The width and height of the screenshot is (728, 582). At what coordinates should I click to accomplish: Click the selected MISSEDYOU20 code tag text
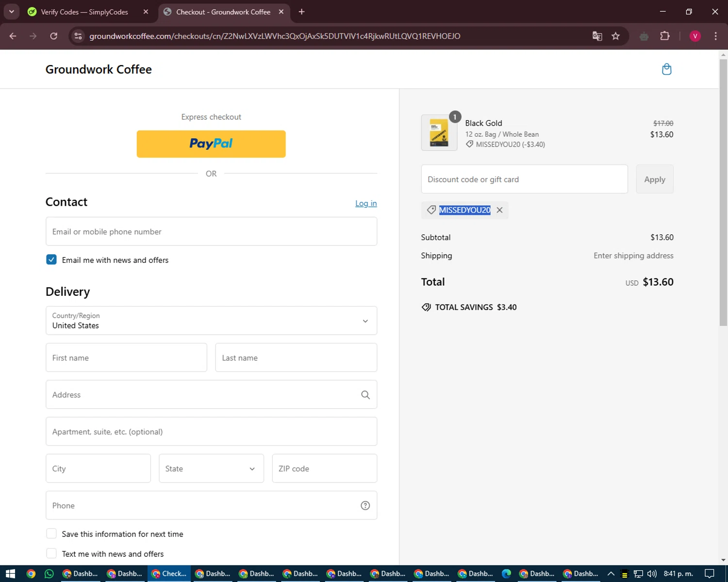[x=464, y=210]
